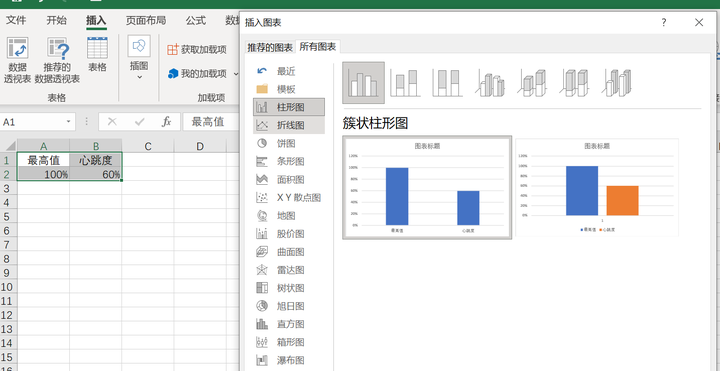The width and height of the screenshot is (720, 371).
Task: Select the stacked column chart subtype icon
Action: coord(405,83)
